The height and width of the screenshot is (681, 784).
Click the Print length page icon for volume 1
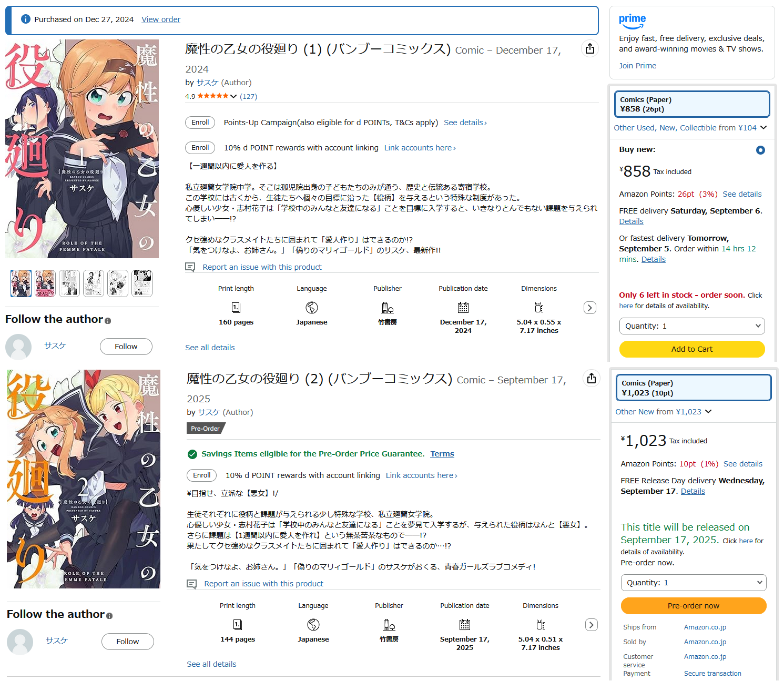[x=236, y=308]
